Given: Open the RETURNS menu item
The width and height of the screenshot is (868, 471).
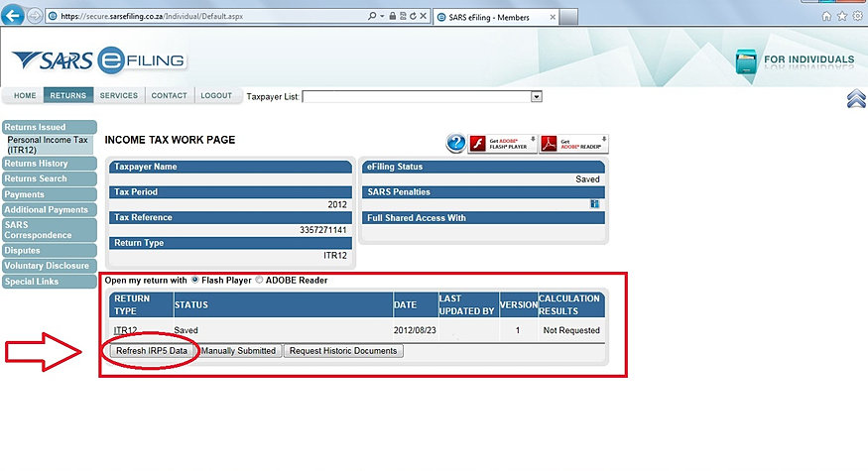Looking at the screenshot, I should [x=68, y=95].
